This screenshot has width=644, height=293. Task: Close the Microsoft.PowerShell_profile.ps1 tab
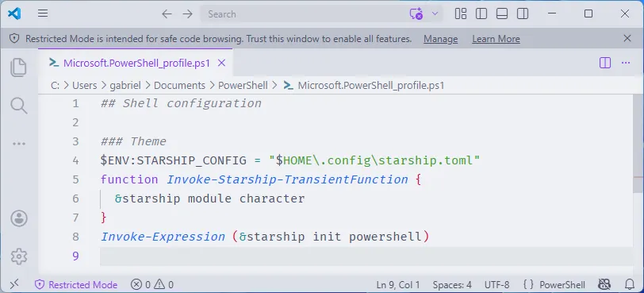pos(221,63)
